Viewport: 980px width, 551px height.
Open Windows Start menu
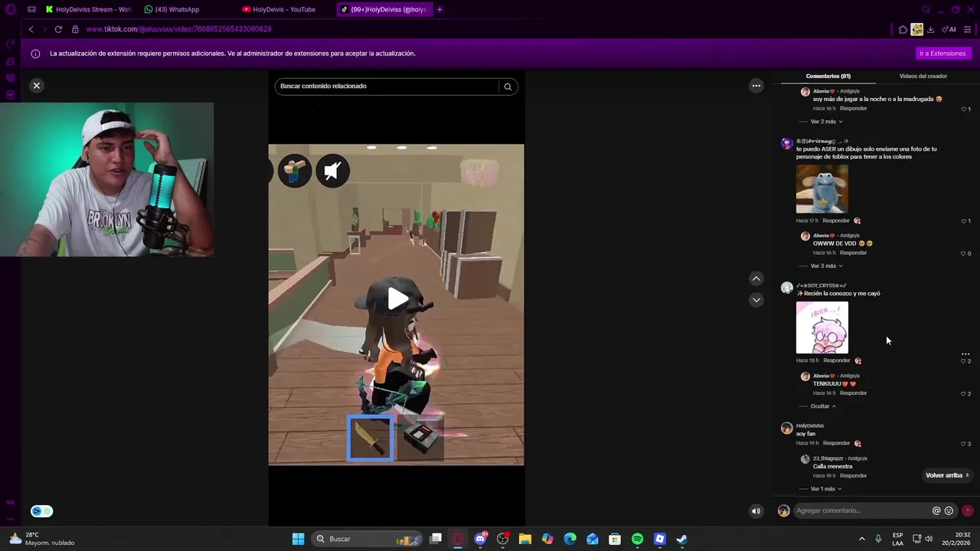[x=298, y=539]
